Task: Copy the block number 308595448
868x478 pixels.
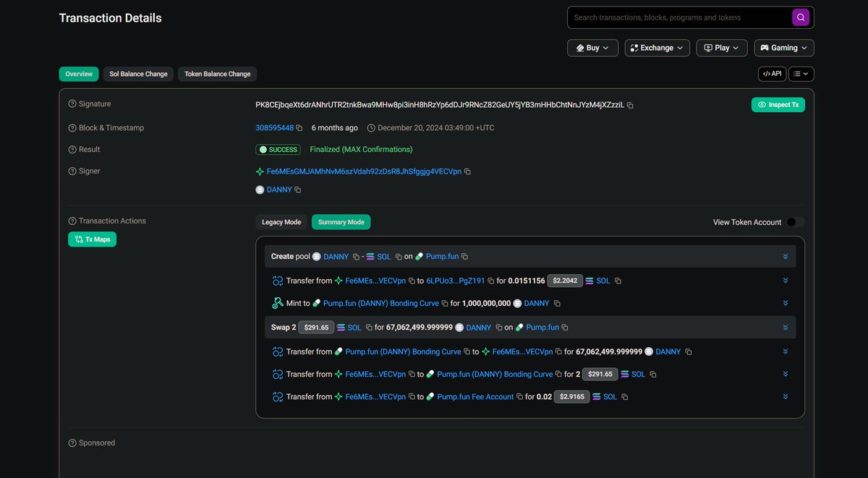Action: 299,128
